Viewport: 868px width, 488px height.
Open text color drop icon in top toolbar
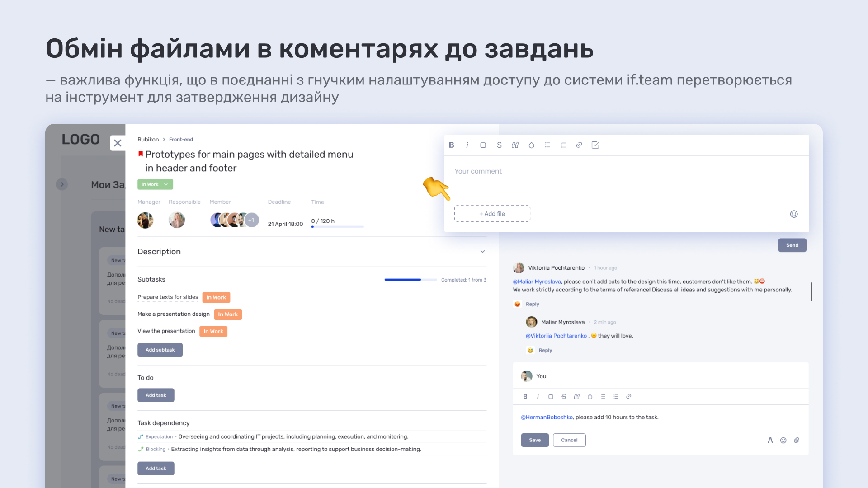531,145
